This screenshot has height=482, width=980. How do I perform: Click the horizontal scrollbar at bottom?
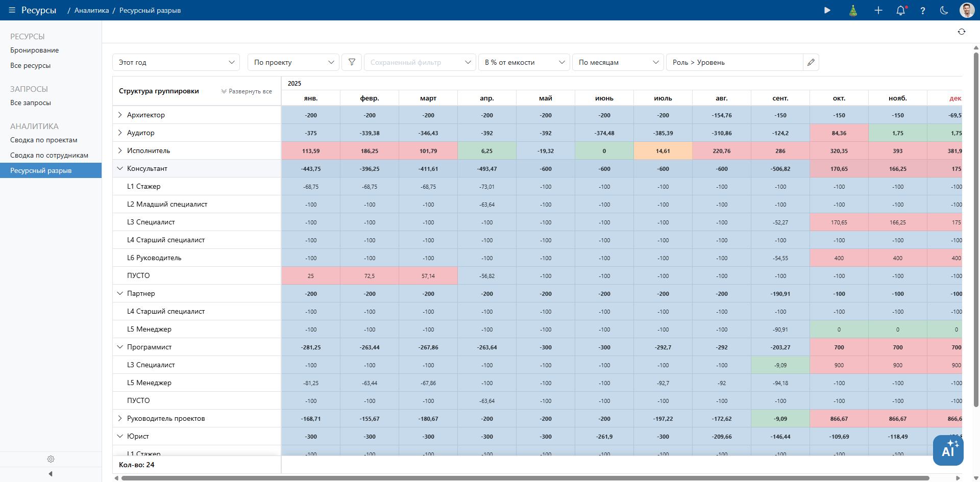(x=525, y=478)
